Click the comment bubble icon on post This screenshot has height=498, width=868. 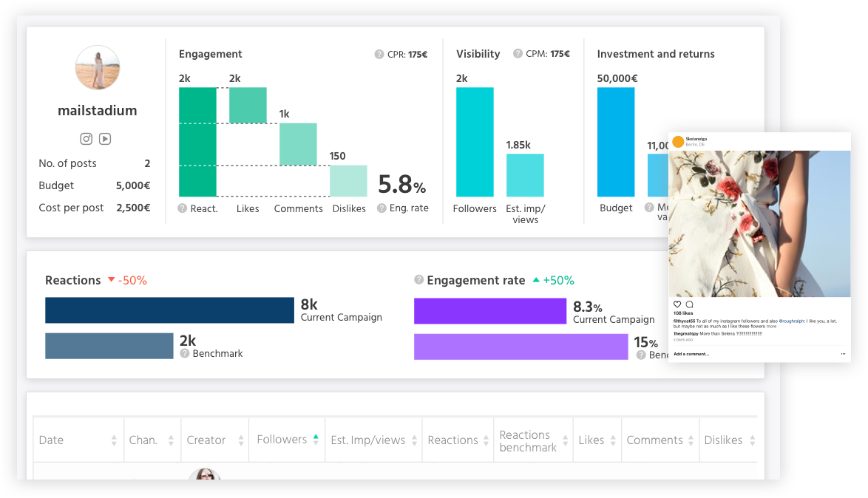click(689, 304)
